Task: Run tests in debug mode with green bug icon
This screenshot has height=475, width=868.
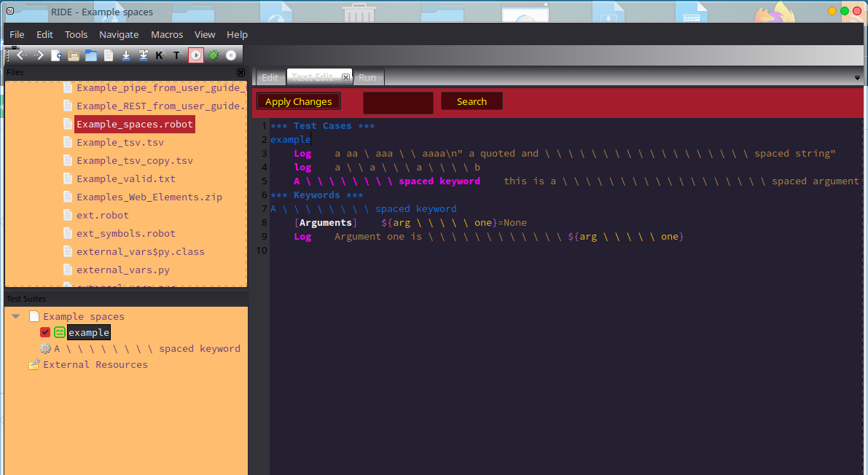Action: pos(214,55)
